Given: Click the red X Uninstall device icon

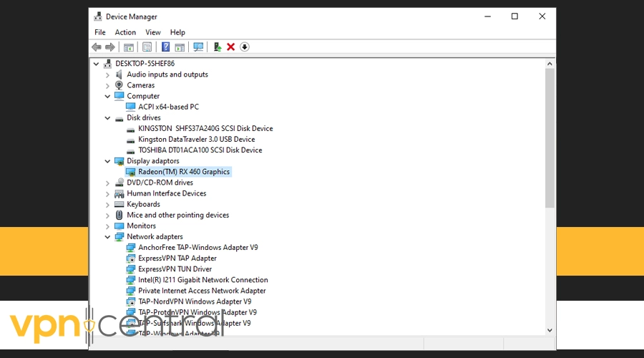Looking at the screenshot, I should click(231, 47).
